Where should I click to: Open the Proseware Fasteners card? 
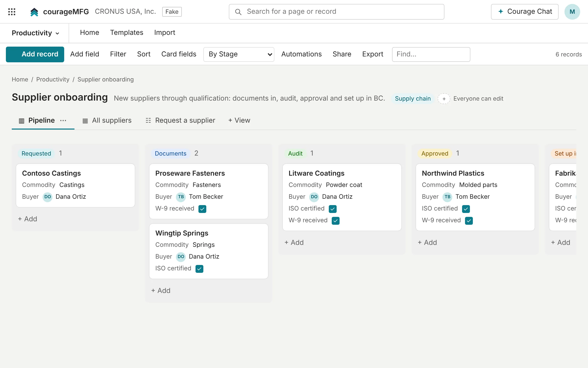tap(209, 191)
